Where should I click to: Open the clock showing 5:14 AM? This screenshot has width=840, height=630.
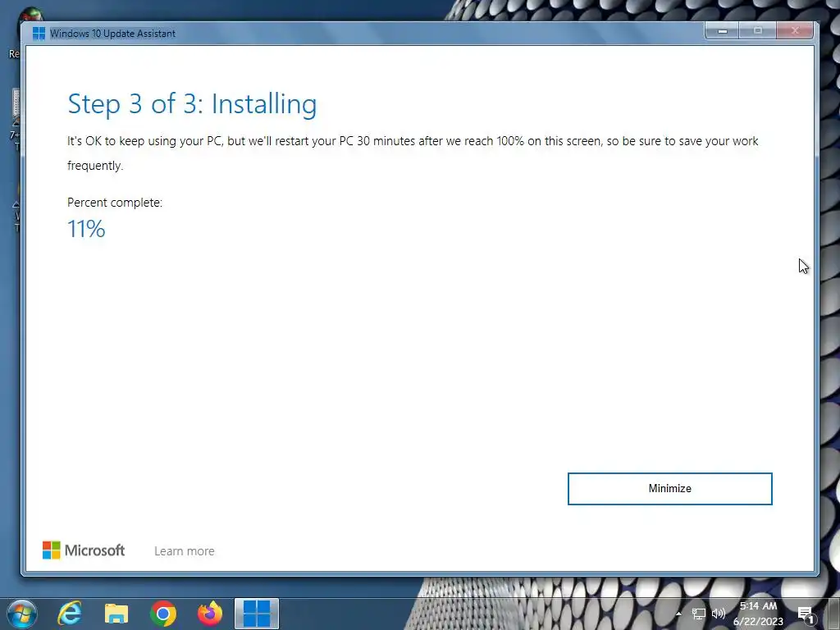(x=758, y=614)
